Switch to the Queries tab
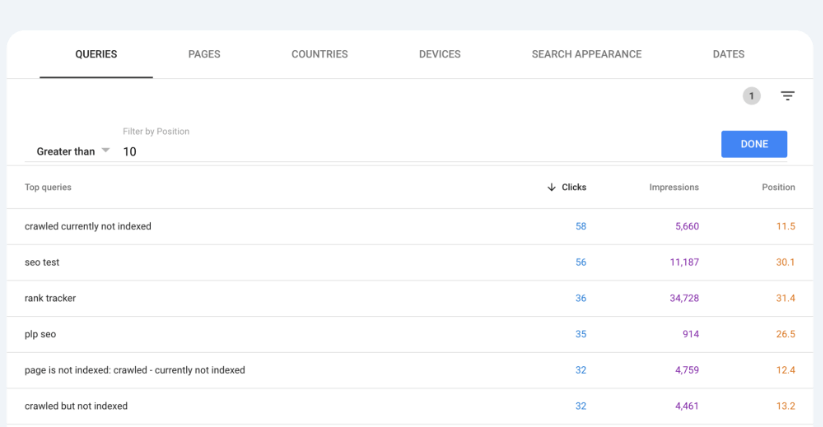823x427 pixels. (x=96, y=54)
